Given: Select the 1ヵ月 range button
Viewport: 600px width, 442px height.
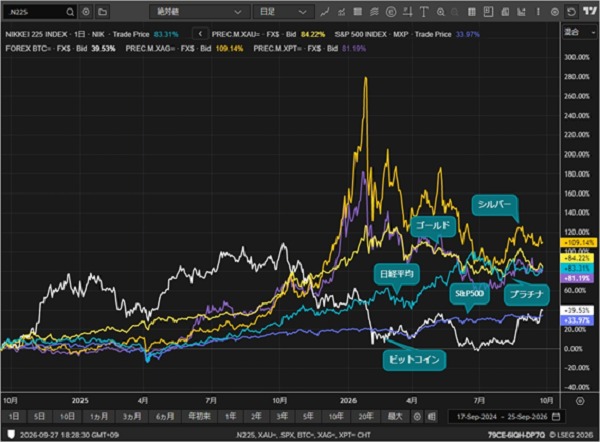Looking at the screenshot, I should click(x=98, y=416).
